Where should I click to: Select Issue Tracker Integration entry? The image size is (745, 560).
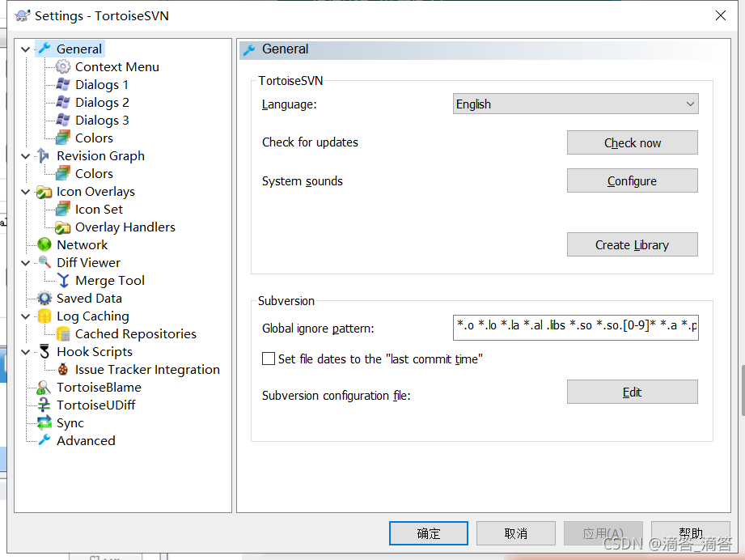pos(147,369)
